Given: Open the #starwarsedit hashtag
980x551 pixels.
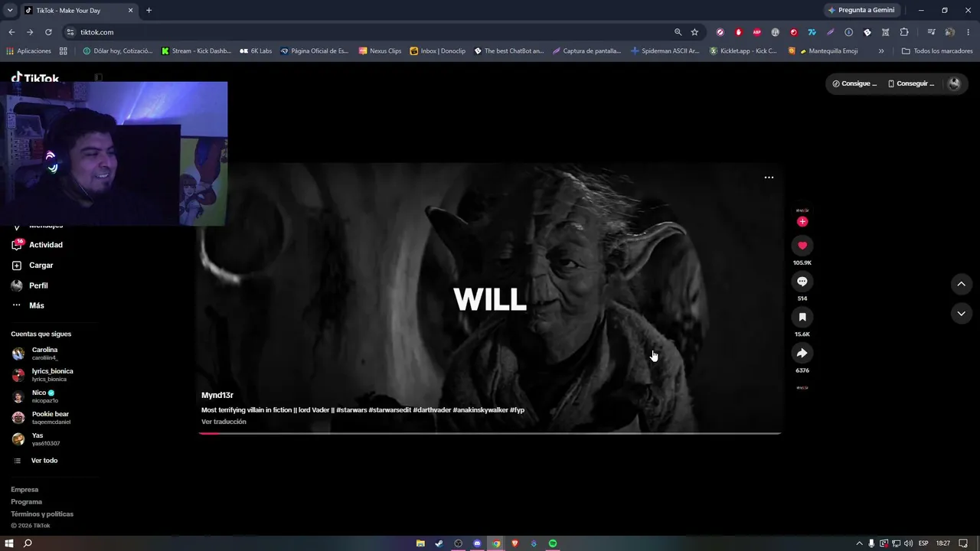Looking at the screenshot, I should click(x=390, y=410).
